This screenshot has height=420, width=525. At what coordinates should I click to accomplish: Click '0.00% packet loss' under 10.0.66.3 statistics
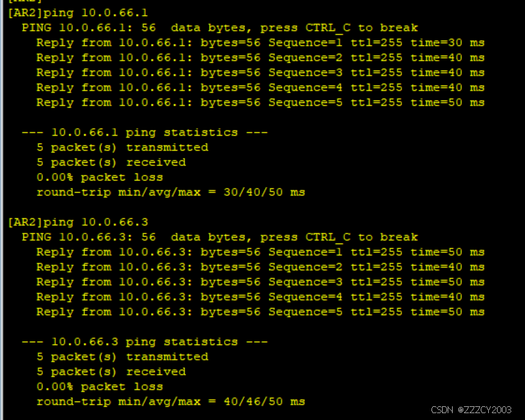pyautogui.click(x=100, y=386)
